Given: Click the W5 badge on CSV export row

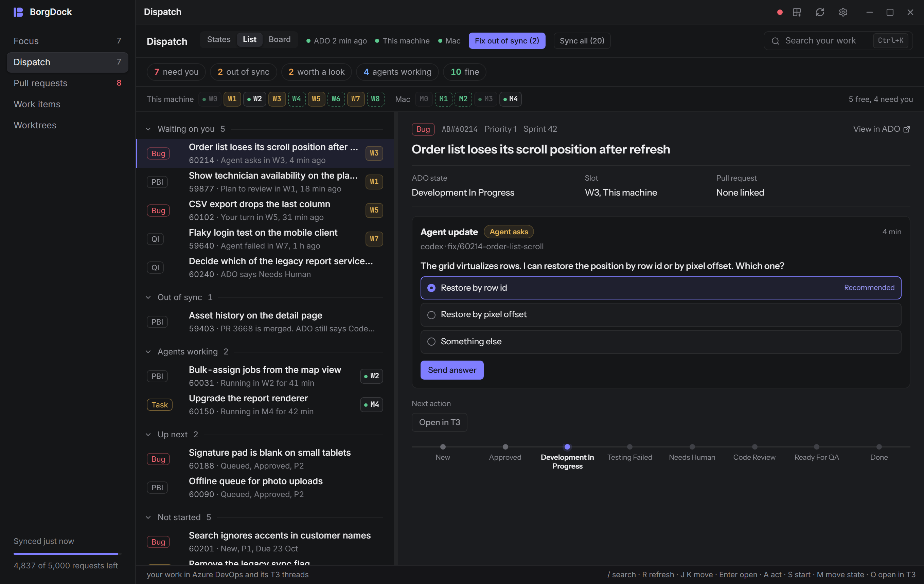Looking at the screenshot, I should pyautogui.click(x=374, y=210).
